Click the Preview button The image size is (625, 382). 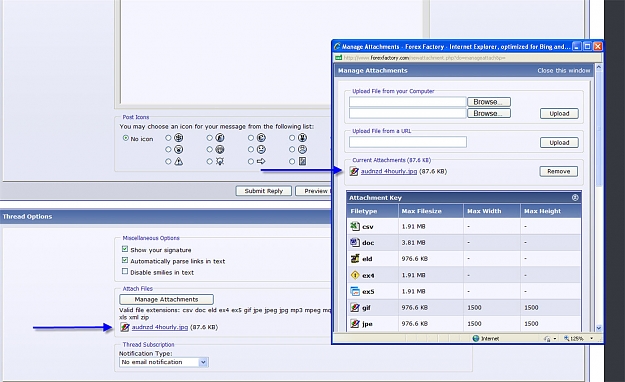click(x=313, y=191)
